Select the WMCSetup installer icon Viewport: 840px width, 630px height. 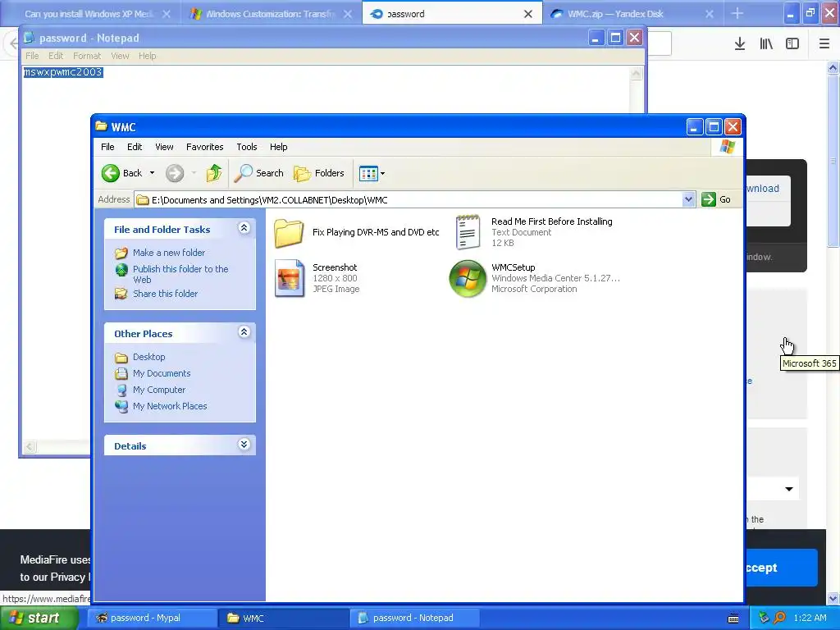468,279
